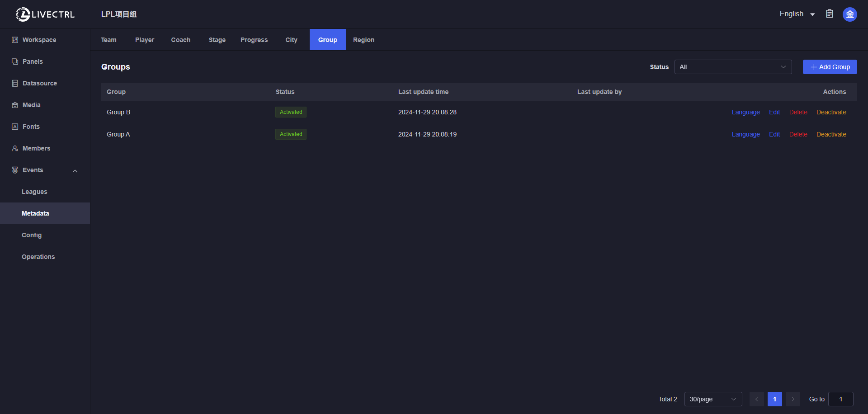This screenshot has width=868, height=414.
Task: Switch to the Region tab
Action: tap(363, 40)
